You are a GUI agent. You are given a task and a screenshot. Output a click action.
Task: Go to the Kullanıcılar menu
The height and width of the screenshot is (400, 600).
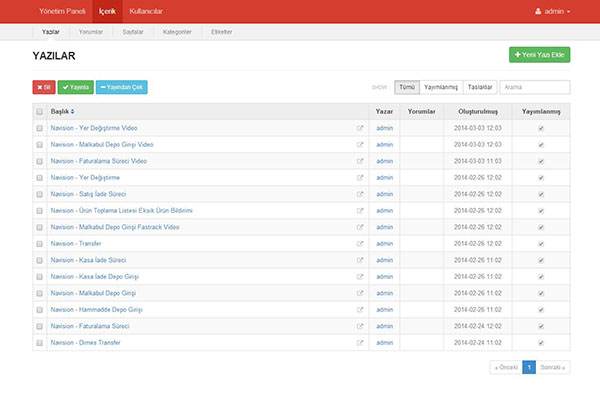click(146, 11)
